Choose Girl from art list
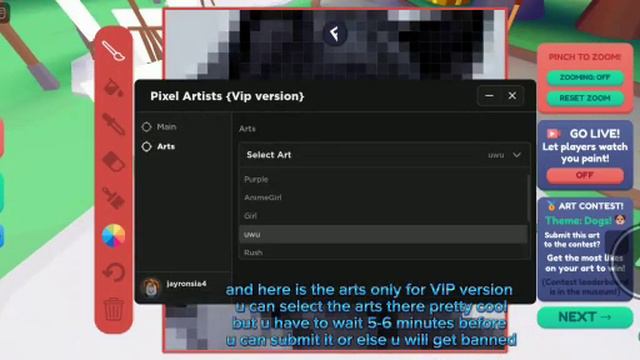The height and width of the screenshot is (360, 640). click(x=382, y=216)
